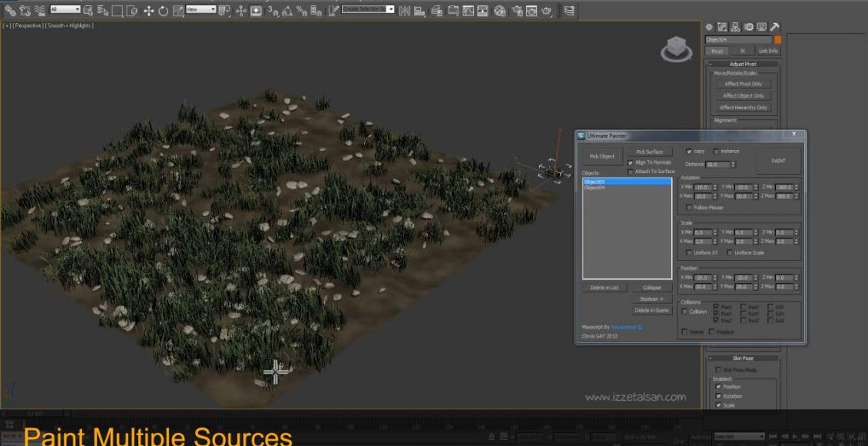Switch to the IK tab
Image resolution: width=868 pixels, height=446 pixels.
click(x=743, y=51)
